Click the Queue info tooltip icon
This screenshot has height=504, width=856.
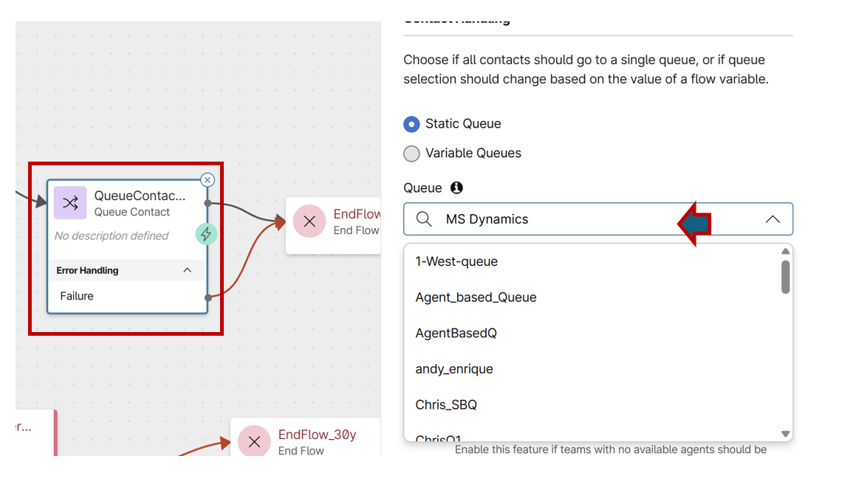click(456, 187)
